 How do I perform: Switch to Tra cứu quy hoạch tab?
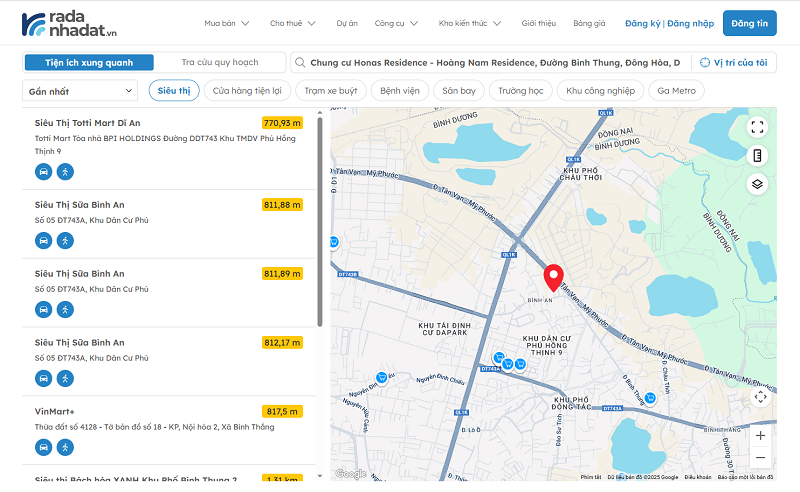220,62
